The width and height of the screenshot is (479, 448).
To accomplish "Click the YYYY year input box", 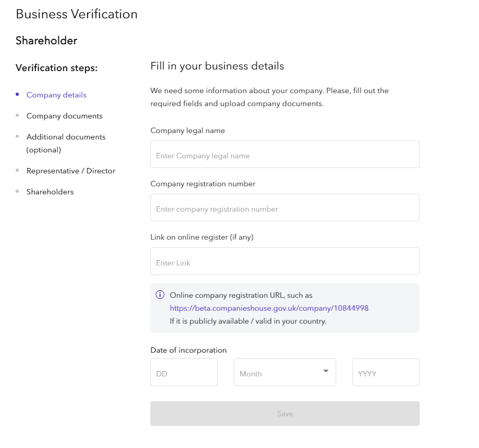I will click(x=386, y=373).
